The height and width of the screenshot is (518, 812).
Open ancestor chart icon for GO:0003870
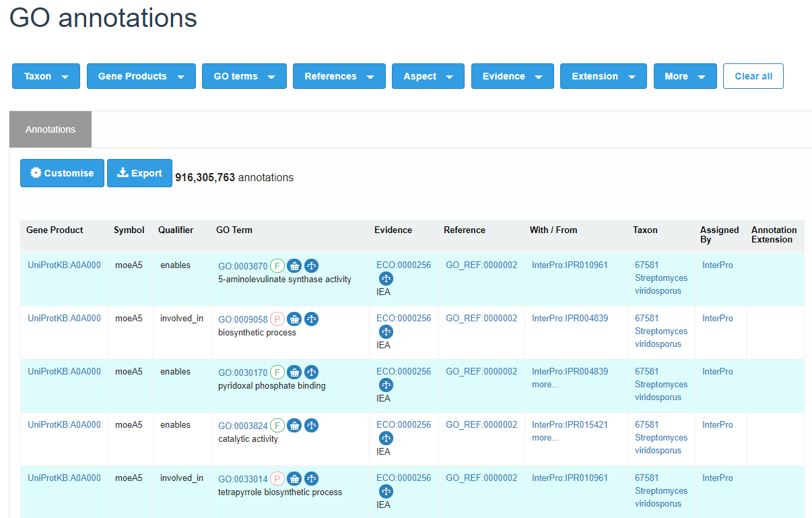pos(311,265)
